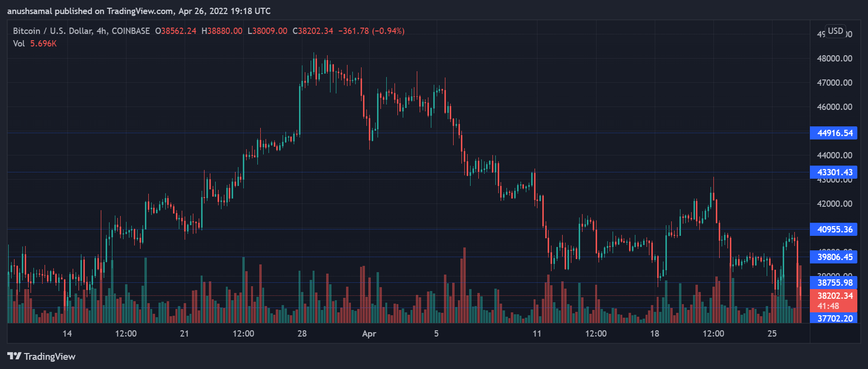This screenshot has height=369, width=868.
Task: Select the 43301.43 price level label
Action: click(834, 172)
